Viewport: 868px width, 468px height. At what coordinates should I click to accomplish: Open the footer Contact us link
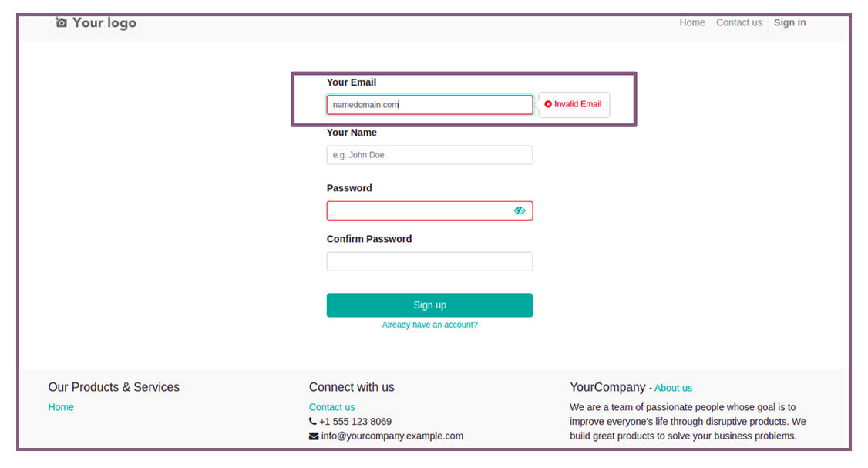331,407
